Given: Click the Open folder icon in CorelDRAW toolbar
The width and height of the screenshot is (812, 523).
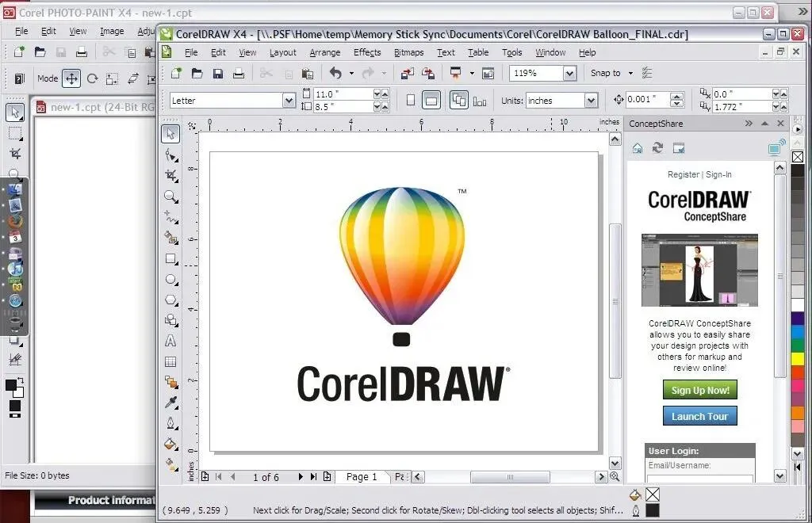Looking at the screenshot, I should (197, 74).
